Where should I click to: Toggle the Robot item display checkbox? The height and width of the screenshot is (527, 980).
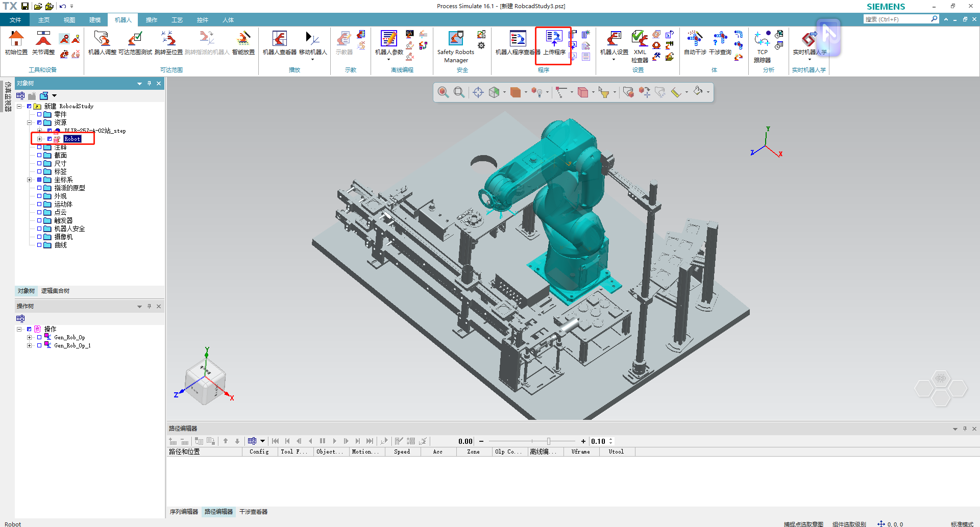tap(50, 139)
